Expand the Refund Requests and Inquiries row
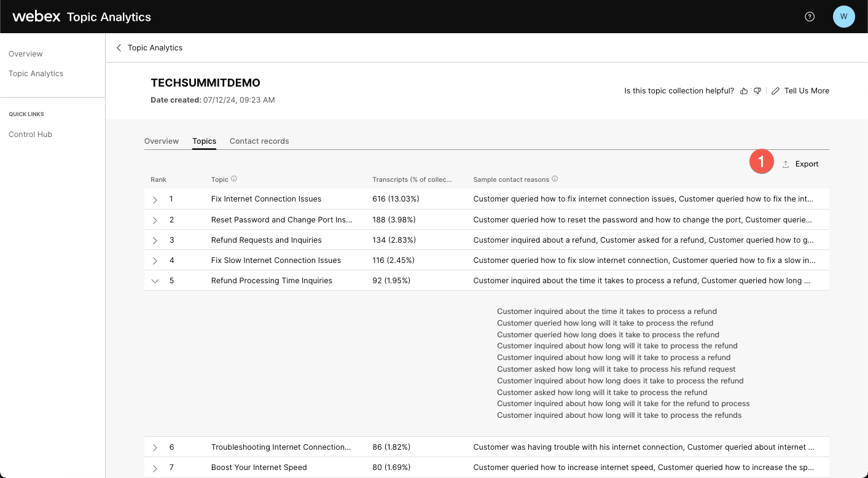 (x=155, y=240)
